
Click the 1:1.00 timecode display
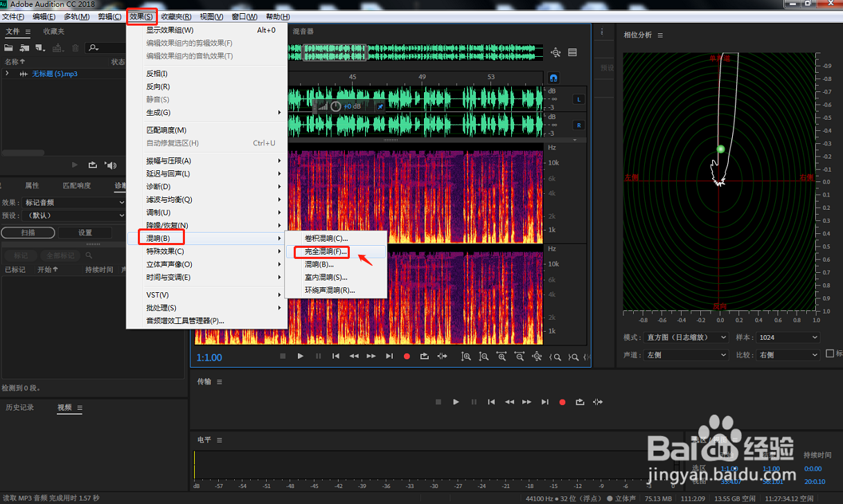click(x=209, y=357)
